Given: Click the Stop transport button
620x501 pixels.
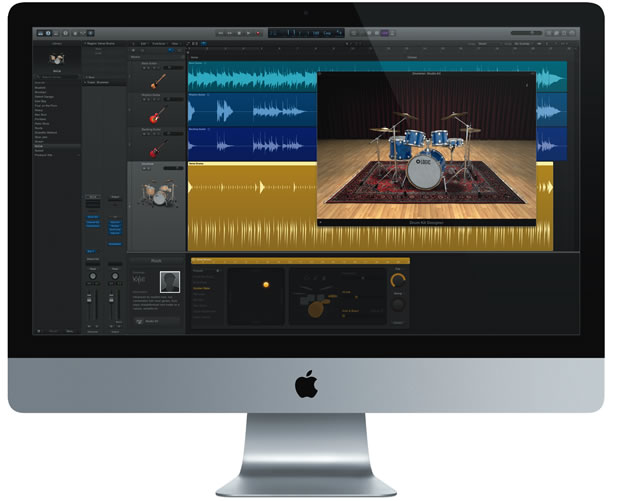Looking at the screenshot, I should point(239,34).
